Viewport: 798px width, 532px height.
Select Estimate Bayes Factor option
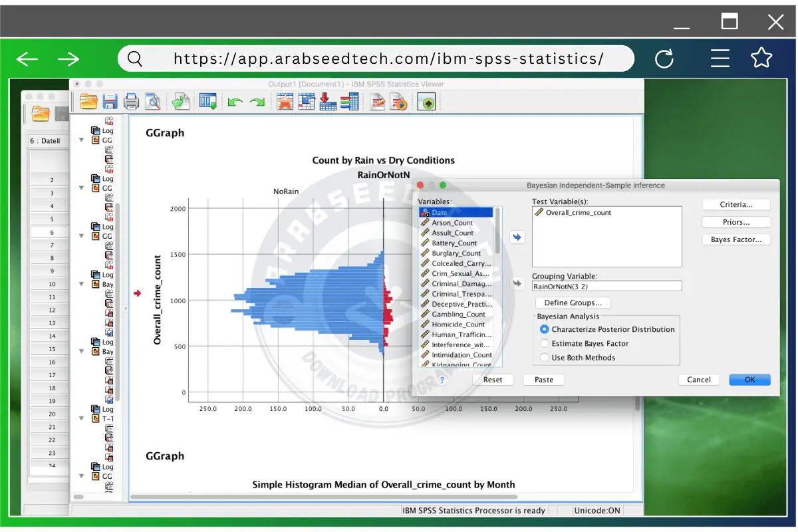click(545, 344)
